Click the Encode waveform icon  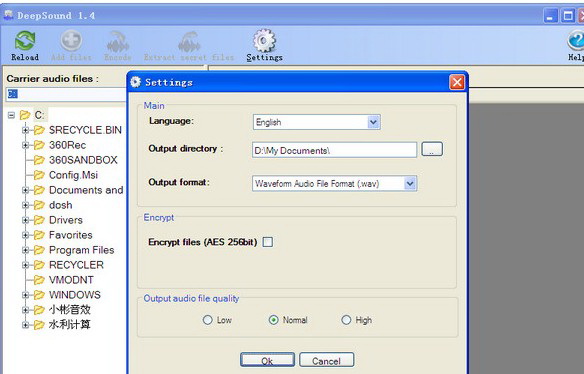(118, 42)
